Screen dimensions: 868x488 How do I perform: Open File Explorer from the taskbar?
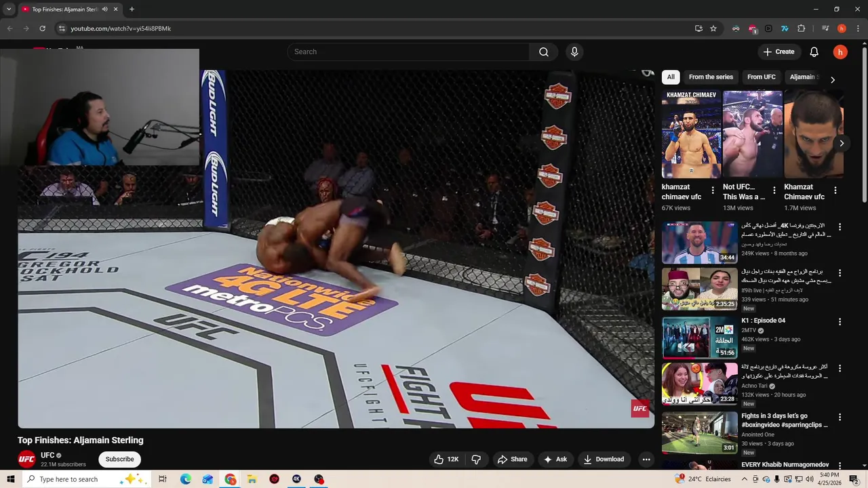point(252,479)
